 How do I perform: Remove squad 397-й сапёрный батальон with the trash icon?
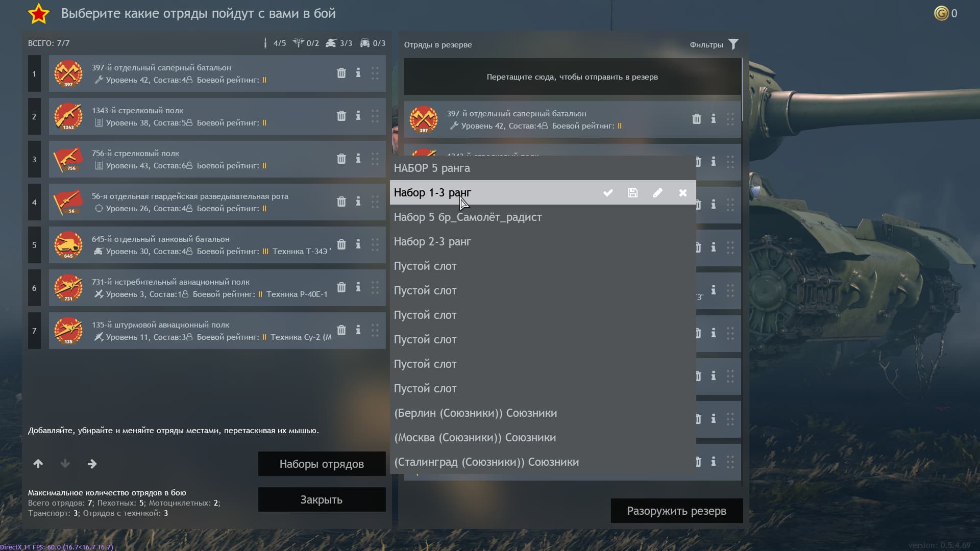pos(341,73)
